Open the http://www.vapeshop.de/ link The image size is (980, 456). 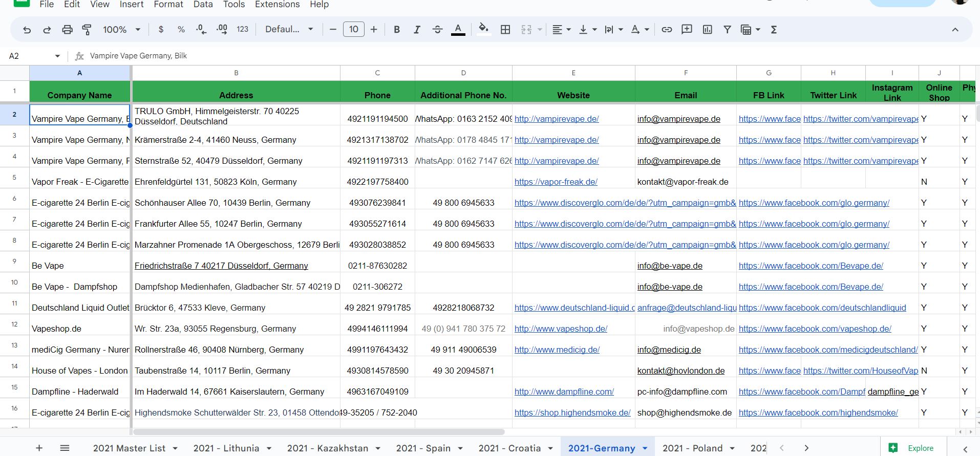pos(561,329)
